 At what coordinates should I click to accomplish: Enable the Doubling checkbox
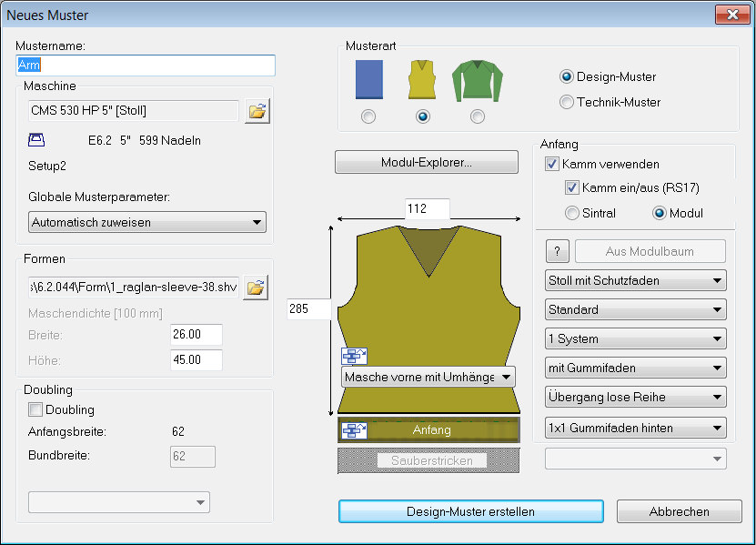[x=36, y=410]
